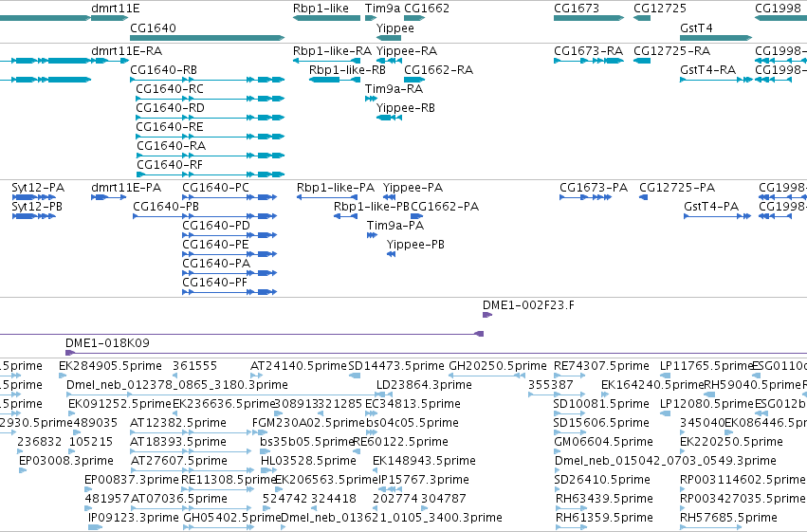Click the Yippee-RA transcript label
The height and width of the screenshot is (532, 807).
pos(407,51)
